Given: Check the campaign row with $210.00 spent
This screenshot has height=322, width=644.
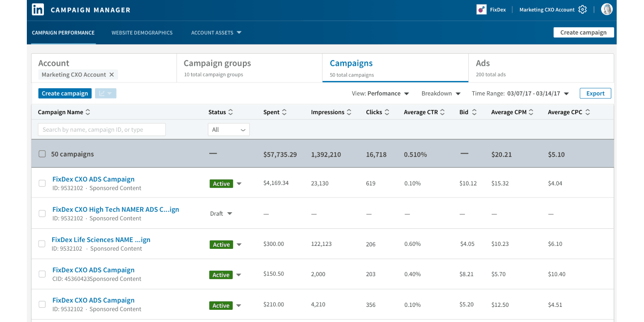Looking at the screenshot, I should (x=42, y=304).
